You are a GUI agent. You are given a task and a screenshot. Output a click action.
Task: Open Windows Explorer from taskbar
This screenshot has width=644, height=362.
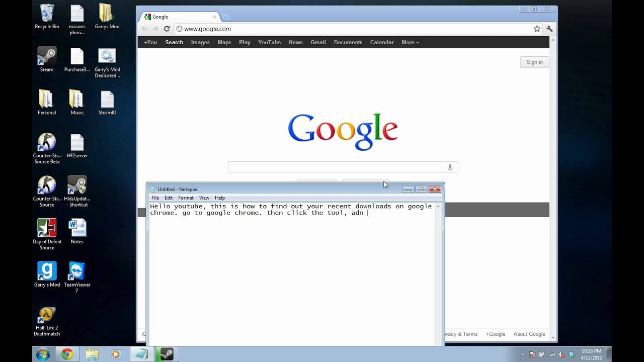point(92,354)
